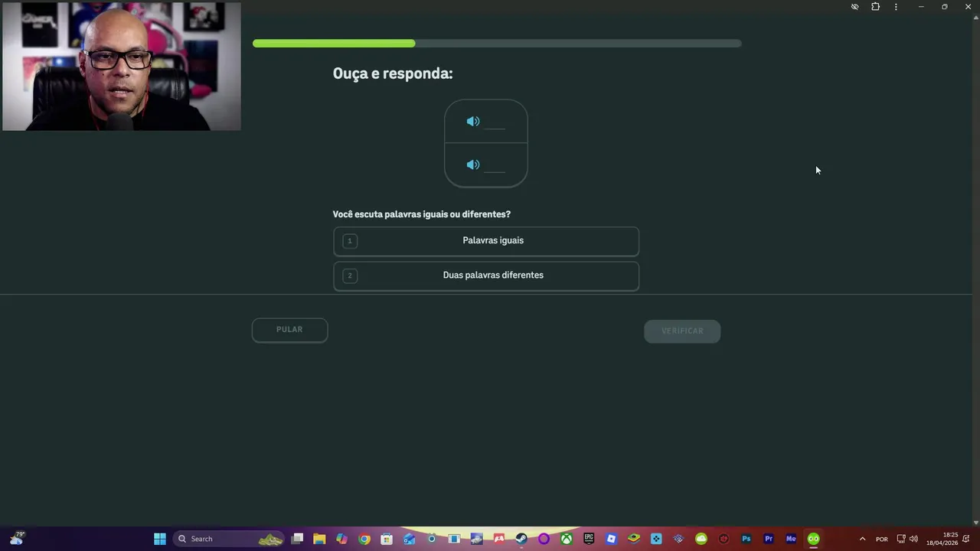Screen dimensions: 980x551
Task: Open Roblox from the taskbar
Action: coord(611,539)
